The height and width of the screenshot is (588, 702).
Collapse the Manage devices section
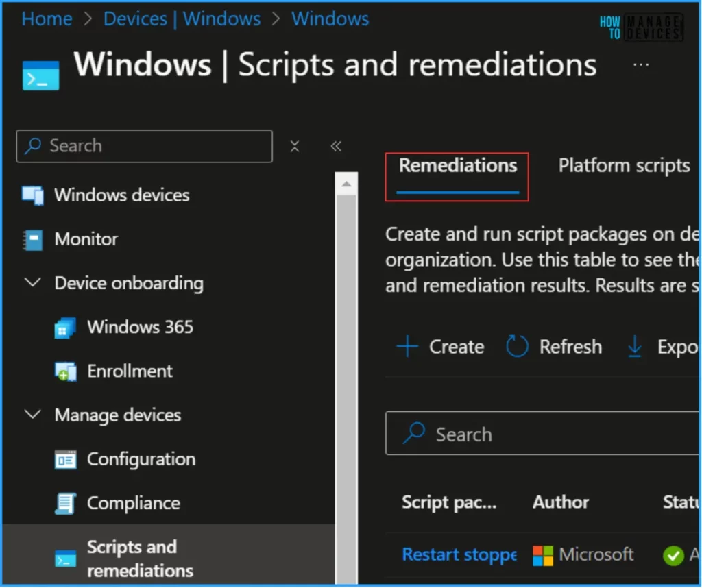point(33,415)
